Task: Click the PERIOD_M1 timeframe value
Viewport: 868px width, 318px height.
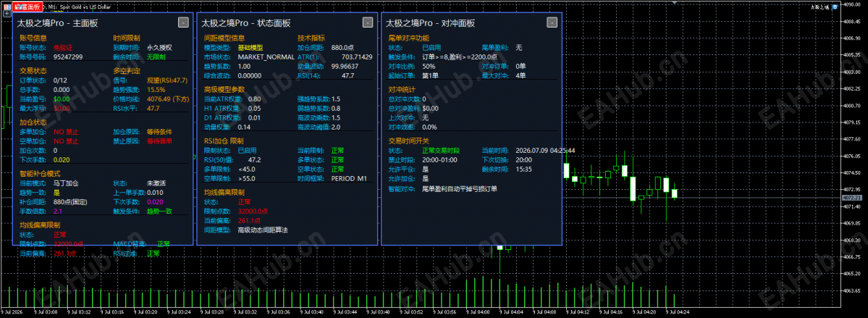Action: pyautogui.click(x=348, y=178)
